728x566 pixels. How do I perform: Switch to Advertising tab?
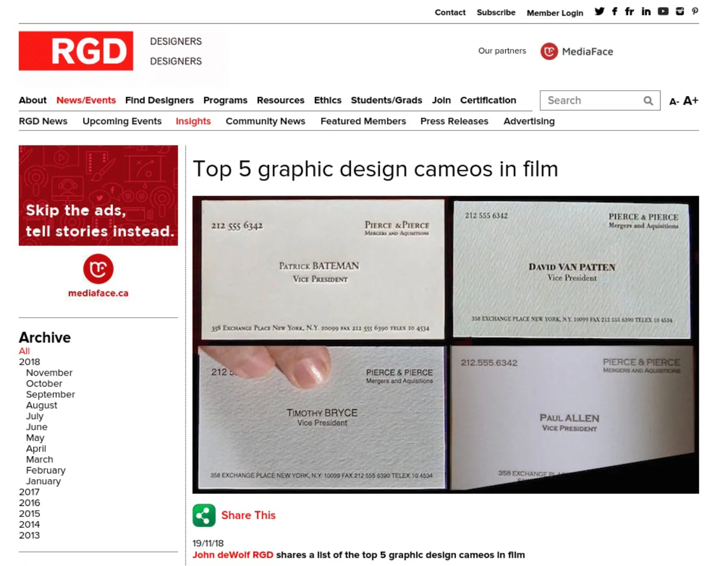(x=529, y=121)
